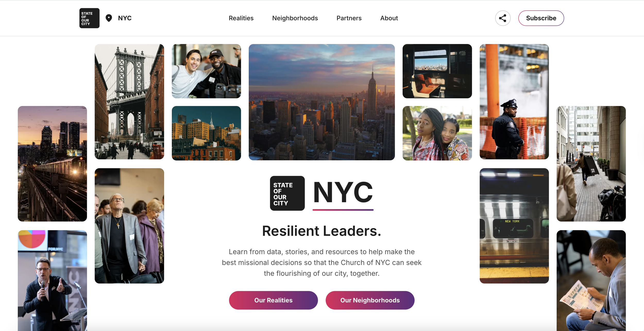Open the speaker with microphone photo

pyautogui.click(x=52, y=281)
